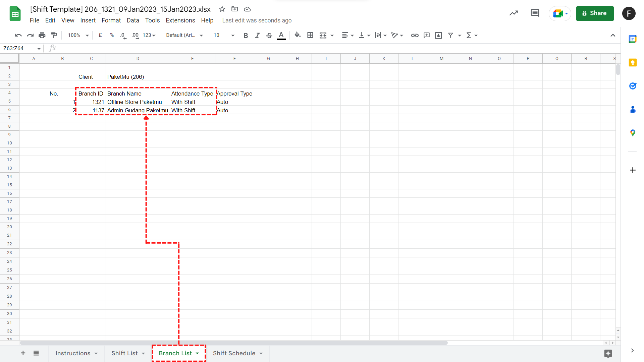Viewport: 644px width, 362px height.
Task: Format as percent
Action: (112, 35)
